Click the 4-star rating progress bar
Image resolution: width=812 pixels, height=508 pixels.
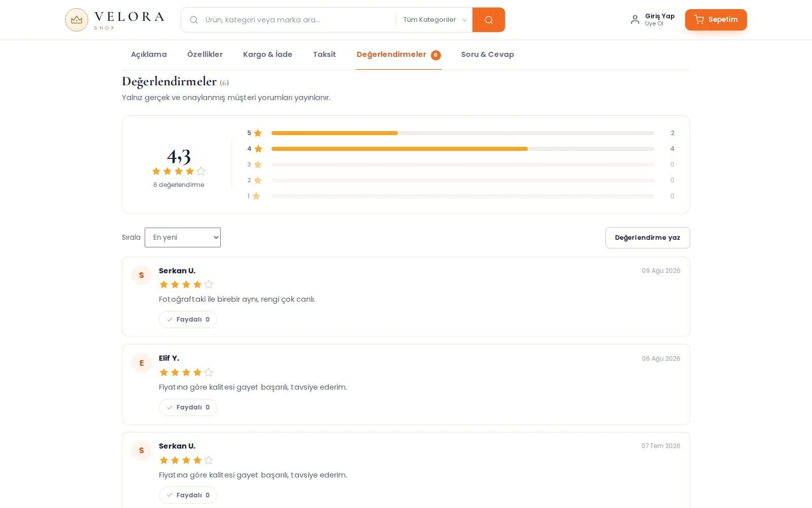463,149
